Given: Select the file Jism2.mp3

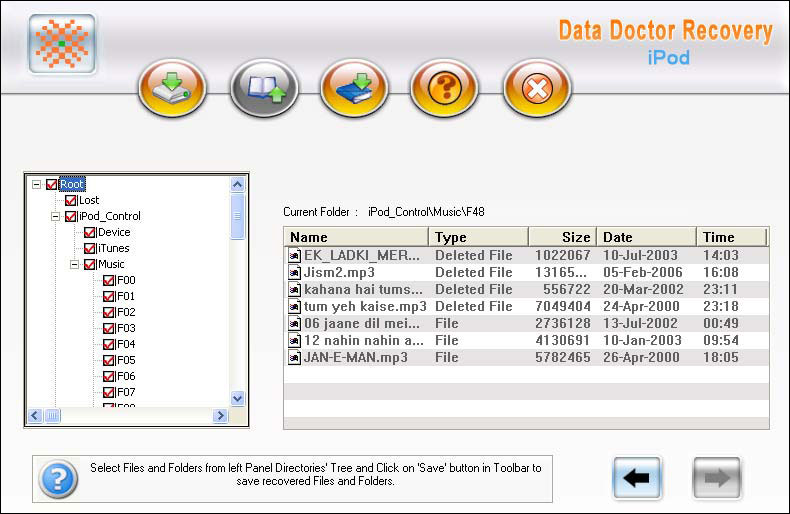Looking at the screenshot, I should tap(339, 273).
